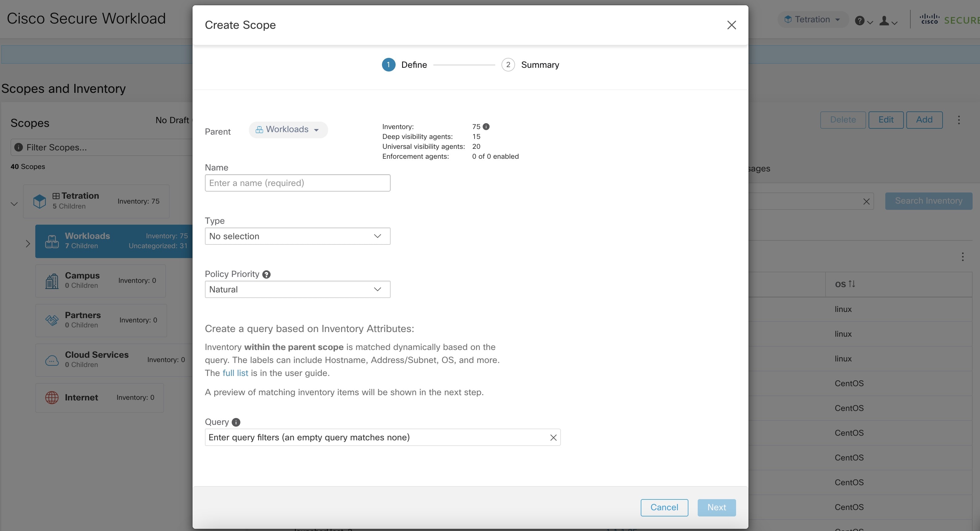Viewport: 980px width, 531px height.
Task: Click the Next button to proceed
Action: 717,507
